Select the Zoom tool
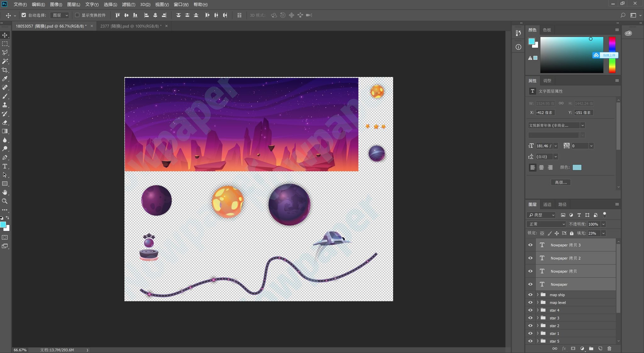Viewport: 644px width, 353px height. coord(5,201)
